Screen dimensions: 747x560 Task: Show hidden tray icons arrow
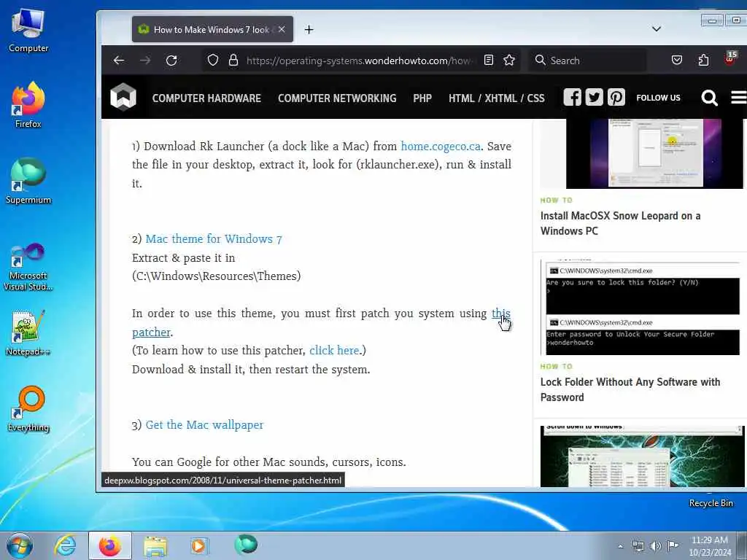tap(620, 546)
